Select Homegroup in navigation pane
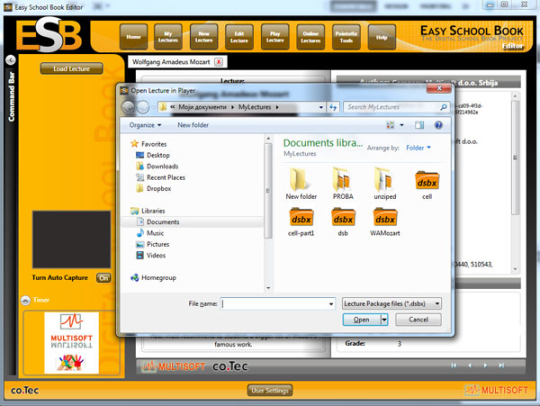 point(153,278)
